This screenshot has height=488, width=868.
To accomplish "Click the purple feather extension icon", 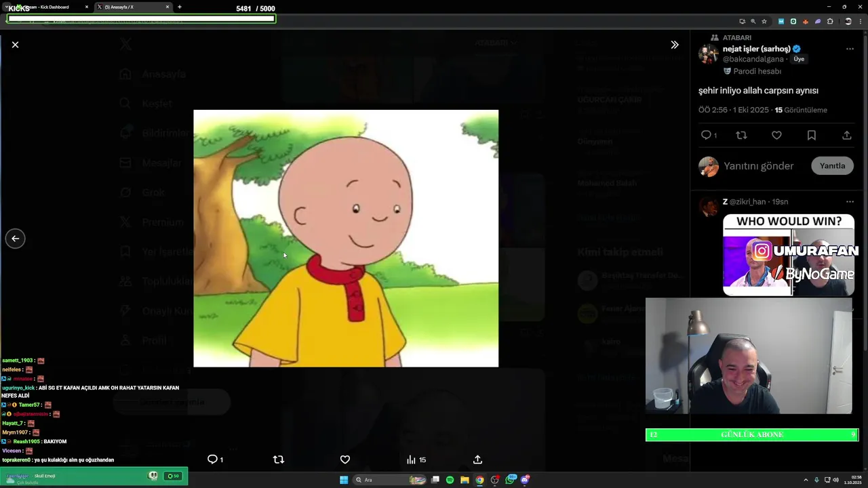I will tap(818, 21).
